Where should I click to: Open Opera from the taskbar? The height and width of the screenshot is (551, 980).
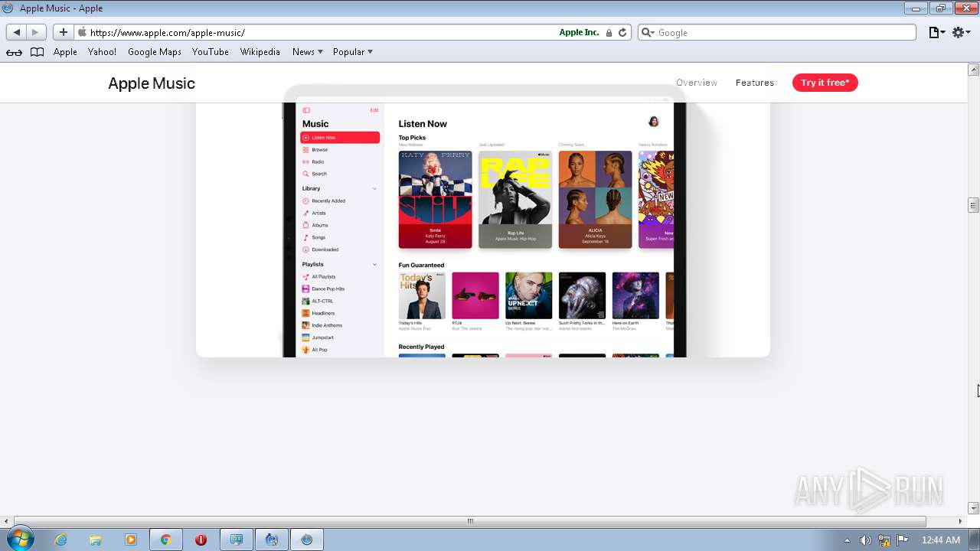click(201, 540)
